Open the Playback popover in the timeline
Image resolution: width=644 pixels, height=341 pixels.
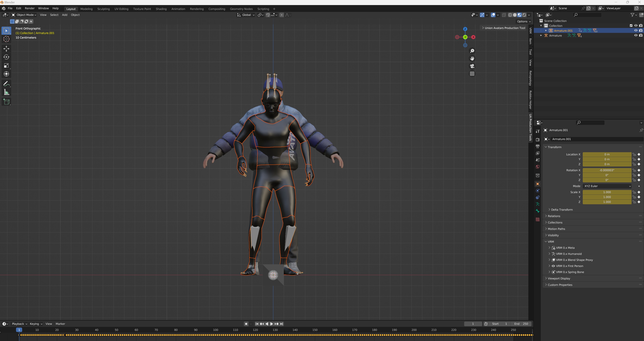[x=20, y=324]
